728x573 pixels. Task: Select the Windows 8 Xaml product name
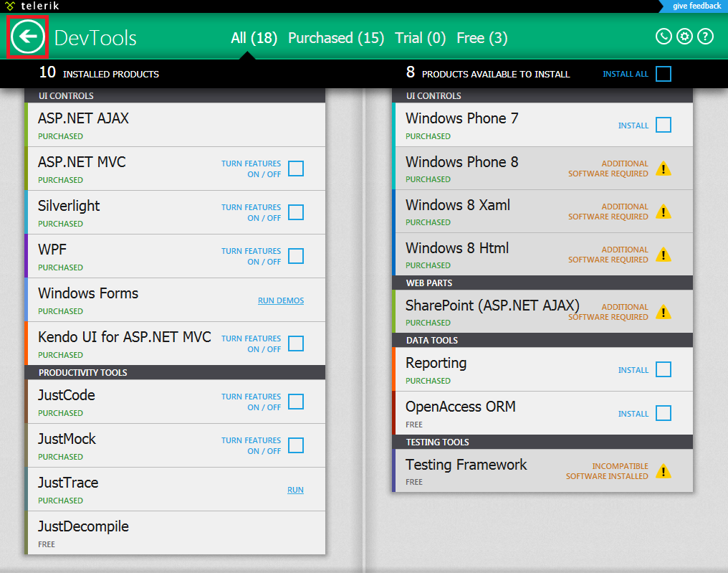tap(458, 205)
